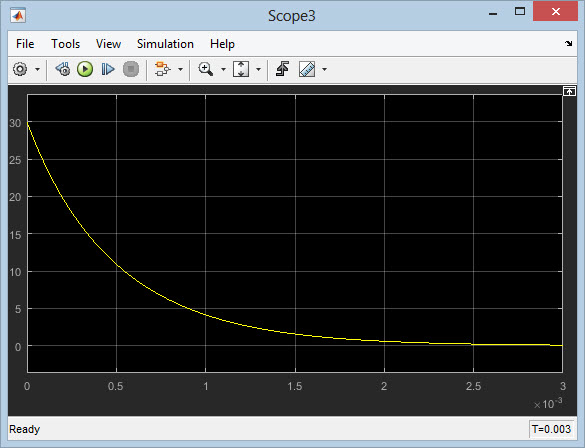Image resolution: width=585 pixels, height=448 pixels.
Task: Click the dock arrow in the menu bar corner
Action: 568,44
